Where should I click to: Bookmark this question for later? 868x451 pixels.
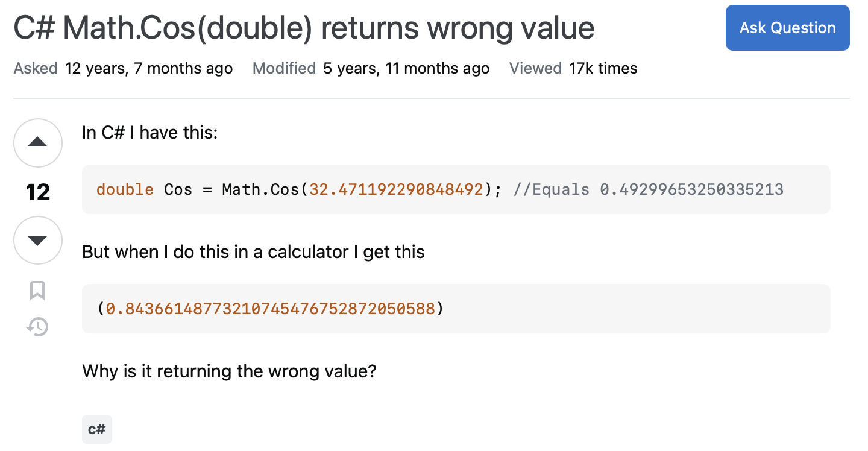(x=37, y=291)
